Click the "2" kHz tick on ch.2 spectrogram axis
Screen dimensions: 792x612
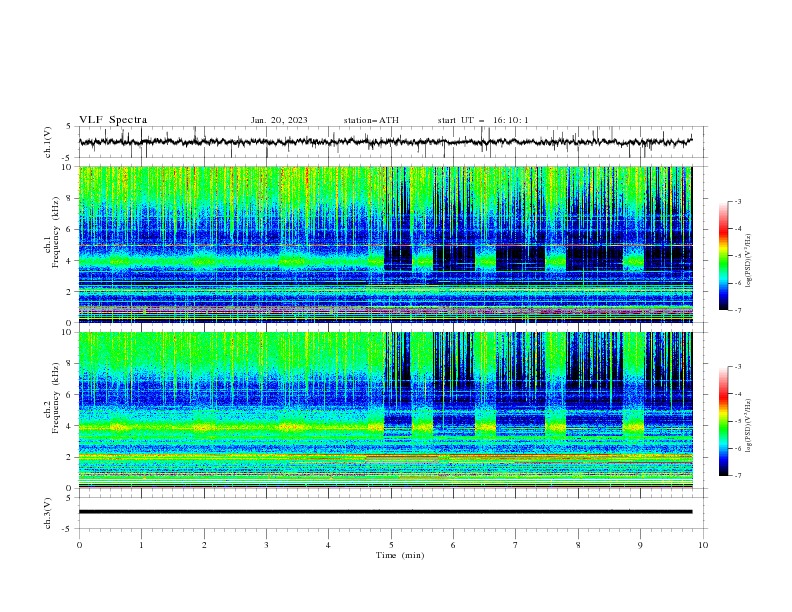71,457
